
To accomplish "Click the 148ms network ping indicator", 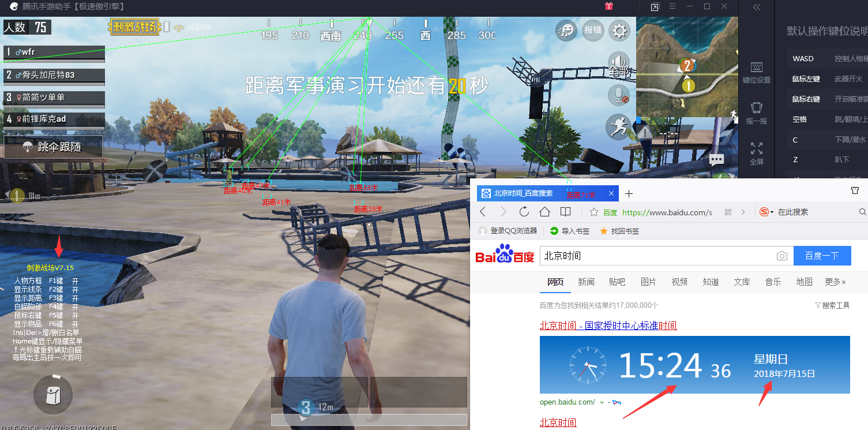I will pos(193,27).
